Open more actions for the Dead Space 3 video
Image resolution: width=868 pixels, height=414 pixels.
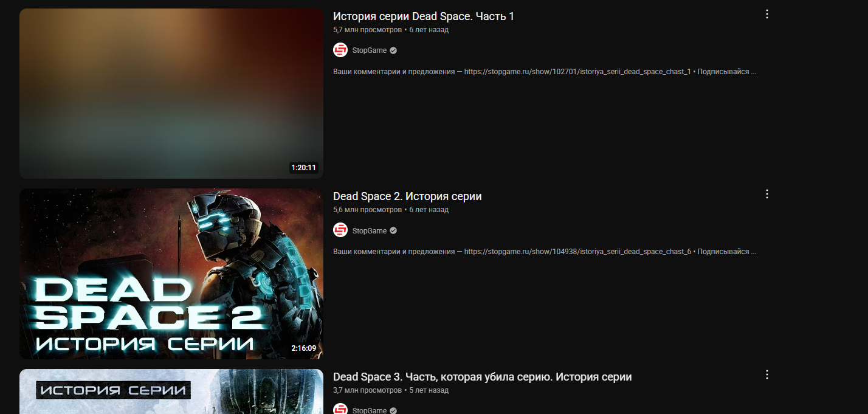tap(766, 374)
